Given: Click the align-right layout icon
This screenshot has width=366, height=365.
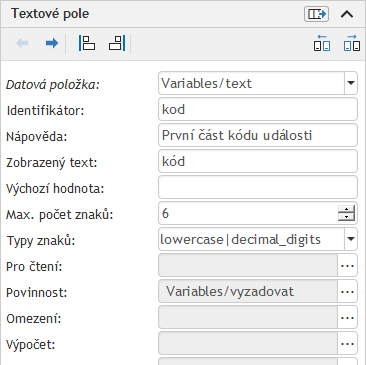Looking at the screenshot, I should point(117,43).
